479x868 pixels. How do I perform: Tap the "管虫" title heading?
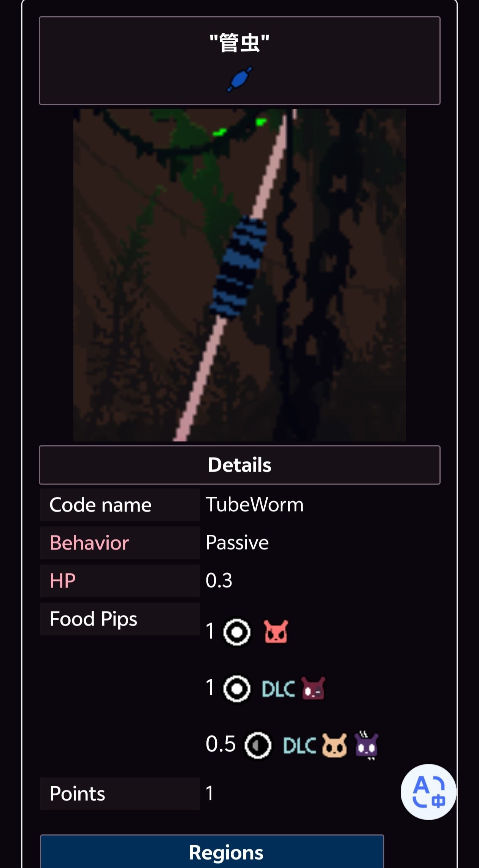239,43
